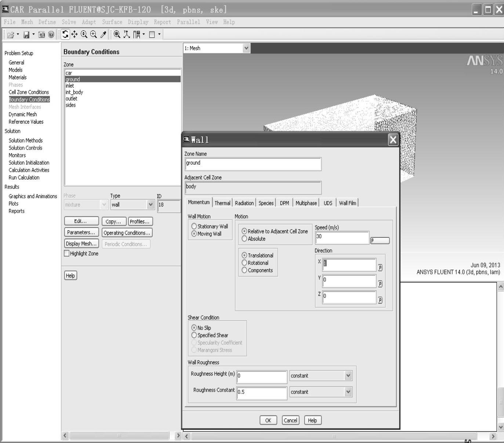
Task: Click the Speed (m/s) input field
Action: pyautogui.click(x=342, y=238)
